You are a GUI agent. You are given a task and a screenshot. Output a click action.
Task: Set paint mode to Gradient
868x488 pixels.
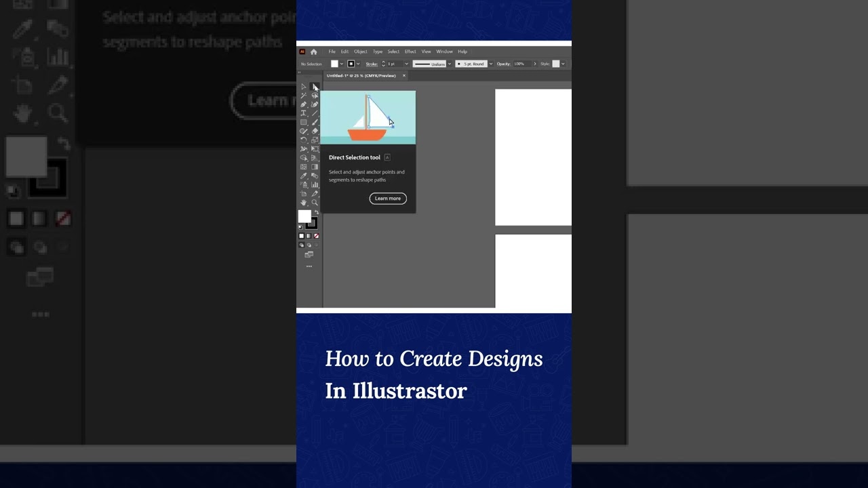309,236
